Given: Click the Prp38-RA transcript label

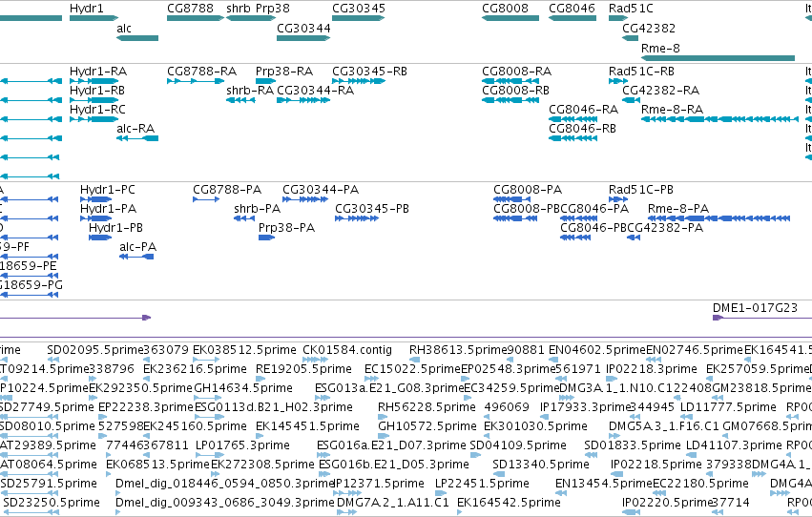Looking at the screenshot, I should [283, 71].
